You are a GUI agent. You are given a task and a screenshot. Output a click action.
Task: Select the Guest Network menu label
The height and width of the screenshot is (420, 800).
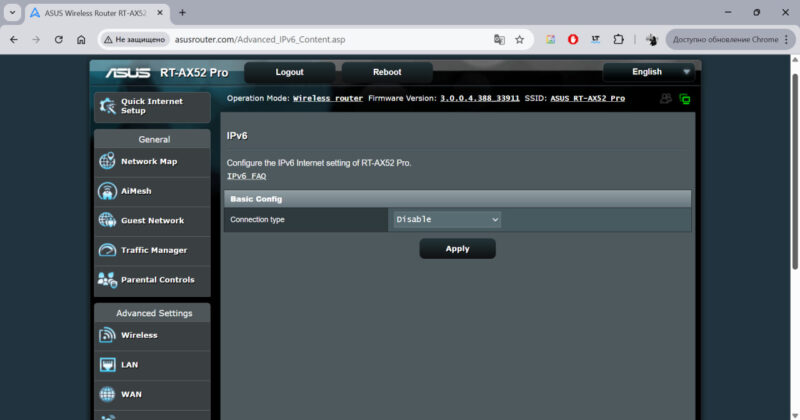pos(153,220)
